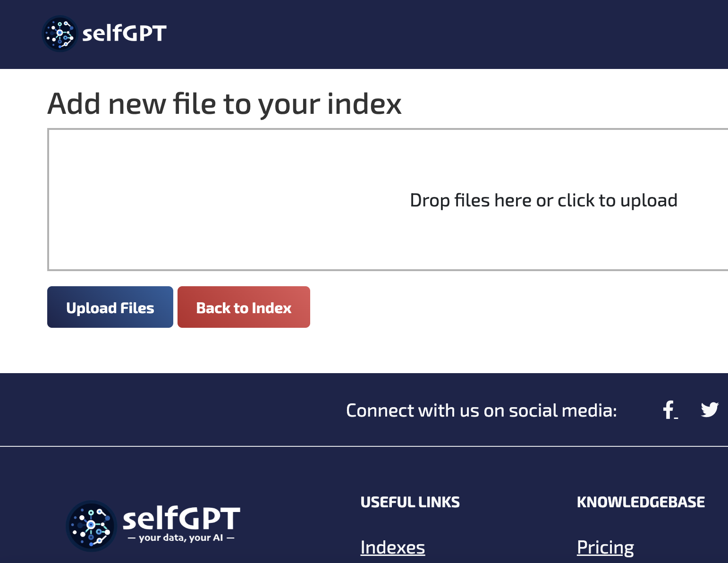Click the 'Add new file to your index' heading
Screen dimensions: 728x563
tap(224, 103)
